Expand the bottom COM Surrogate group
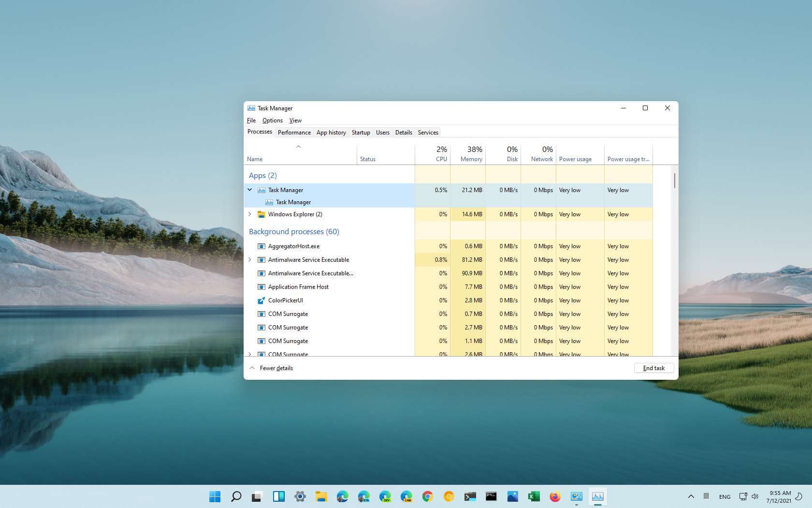The width and height of the screenshot is (812, 508). coord(250,354)
